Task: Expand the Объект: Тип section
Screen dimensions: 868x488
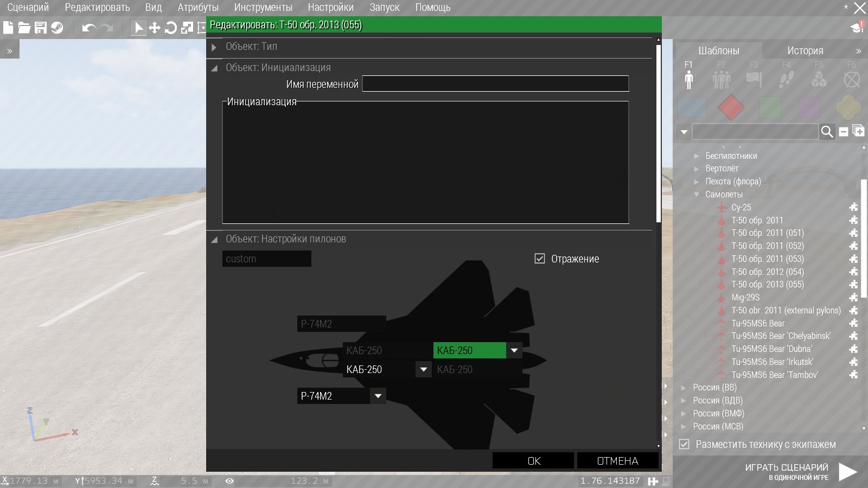Action: 214,47
